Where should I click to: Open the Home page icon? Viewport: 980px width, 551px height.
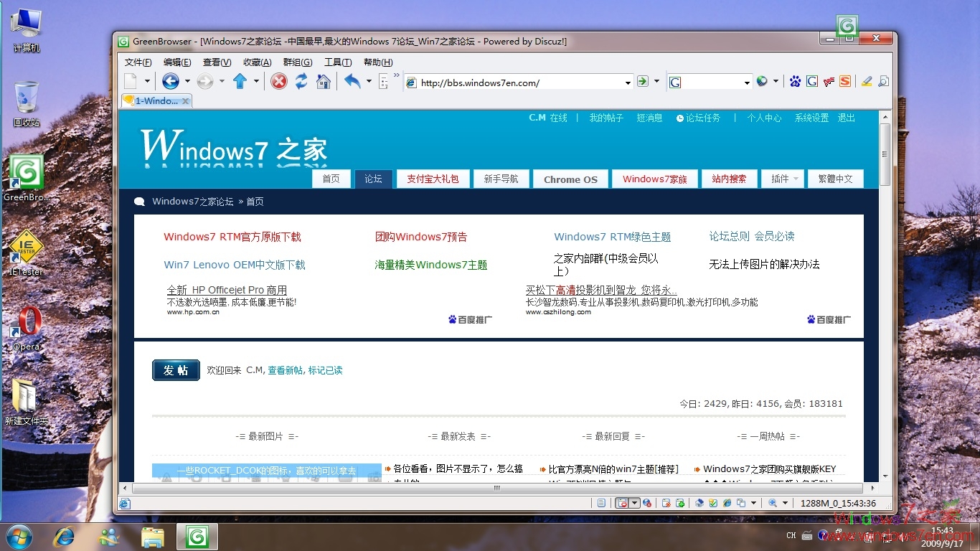pos(324,81)
